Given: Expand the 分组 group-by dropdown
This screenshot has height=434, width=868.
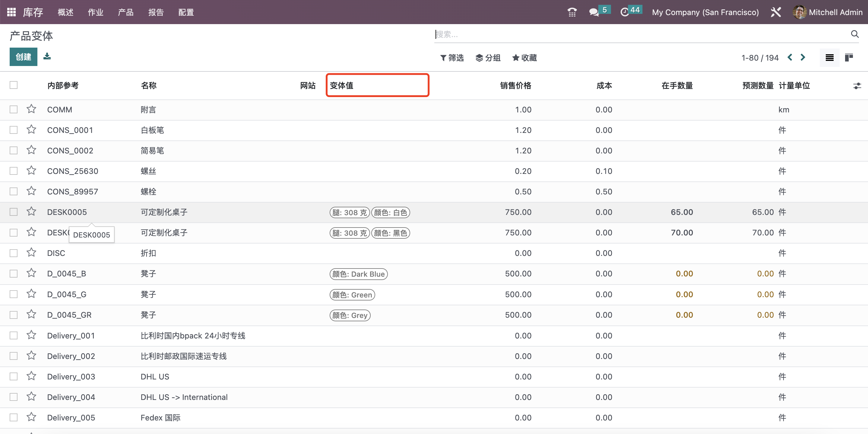Looking at the screenshot, I should point(488,58).
